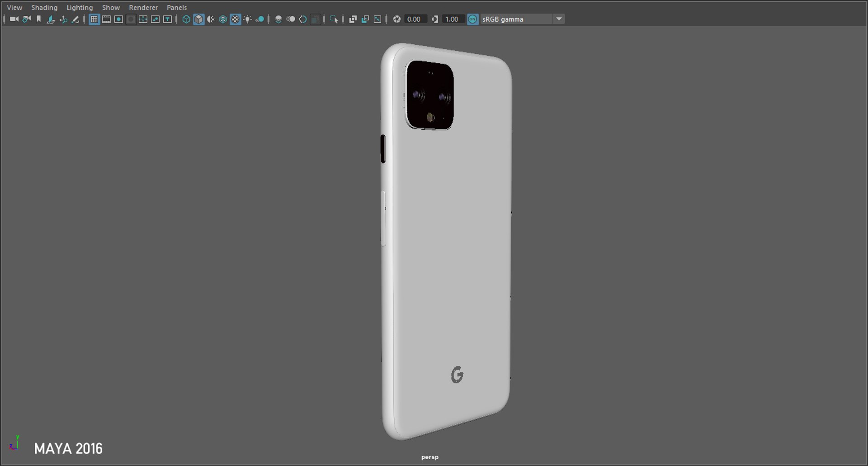This screenshot has width=868, height=466.
Task: Toggle the X-ray display icon
Action: coord(353,19)
